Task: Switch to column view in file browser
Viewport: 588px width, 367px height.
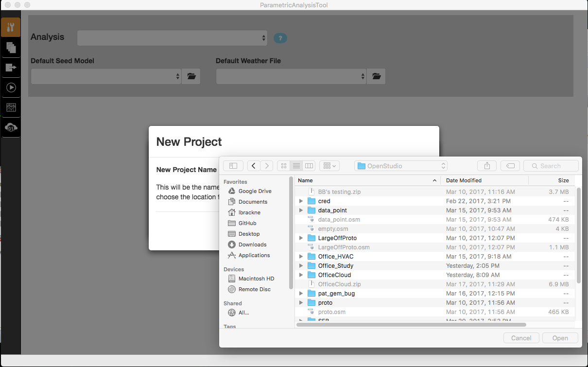Action: pyautogui.click(x=309, y=166)
